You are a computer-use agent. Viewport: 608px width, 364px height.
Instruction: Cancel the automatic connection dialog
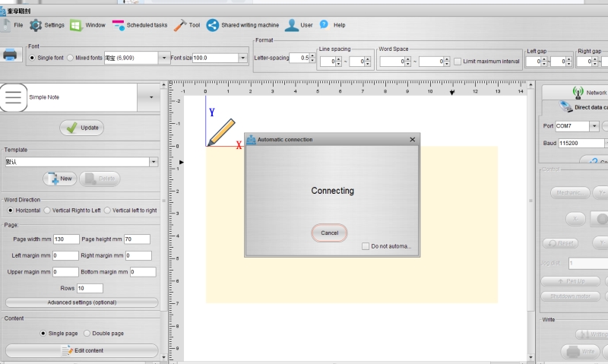329,233
